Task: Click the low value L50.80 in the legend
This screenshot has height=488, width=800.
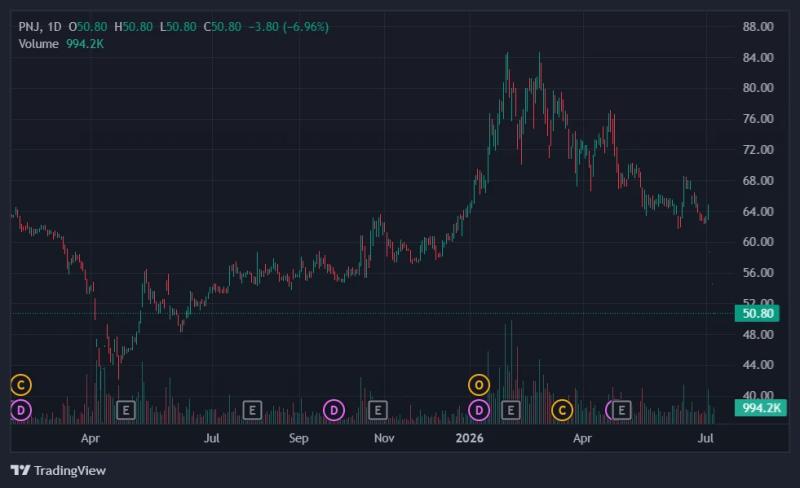Action: [178, 27]
